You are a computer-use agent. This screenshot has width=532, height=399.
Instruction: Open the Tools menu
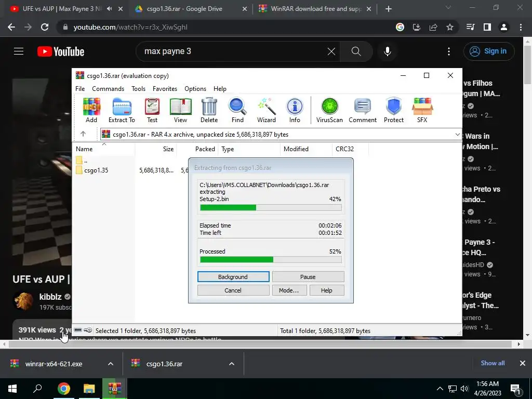point(138,88)
